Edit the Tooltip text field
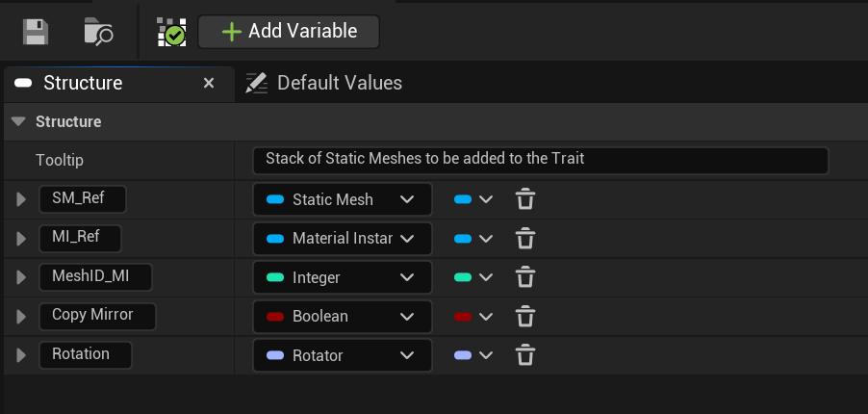 (540, 160)
